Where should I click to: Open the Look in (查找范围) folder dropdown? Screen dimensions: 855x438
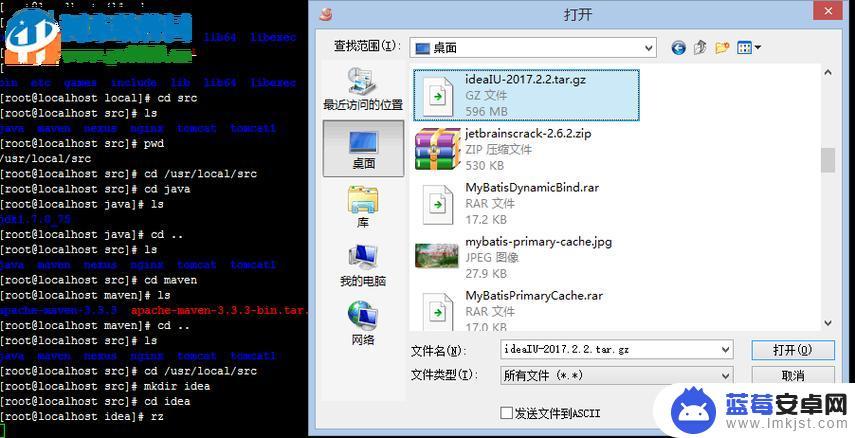coord(533,48)
